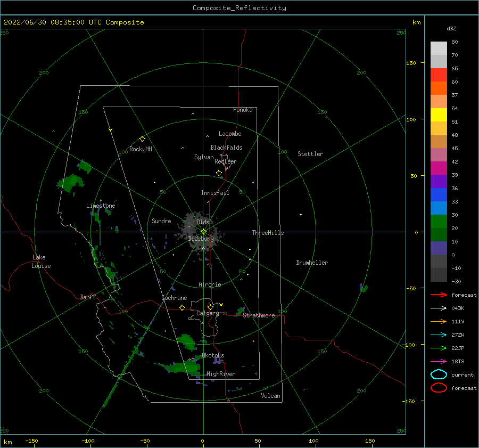Click the Composite_Reflectivity title text
The image size is (479, 448).
point(239,8)
